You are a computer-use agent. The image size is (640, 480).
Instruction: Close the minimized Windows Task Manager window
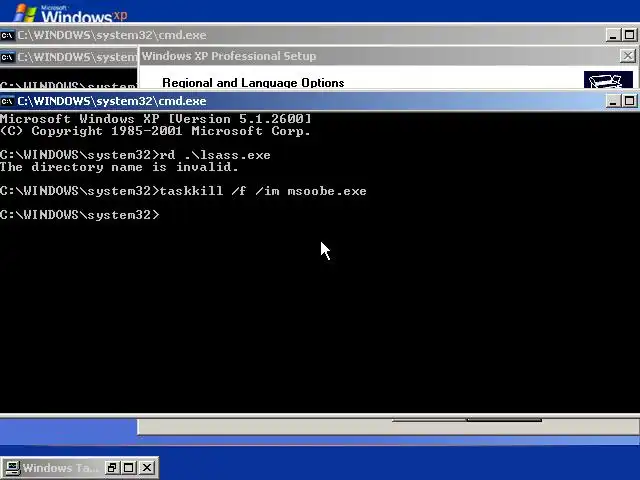pos(147,468)
